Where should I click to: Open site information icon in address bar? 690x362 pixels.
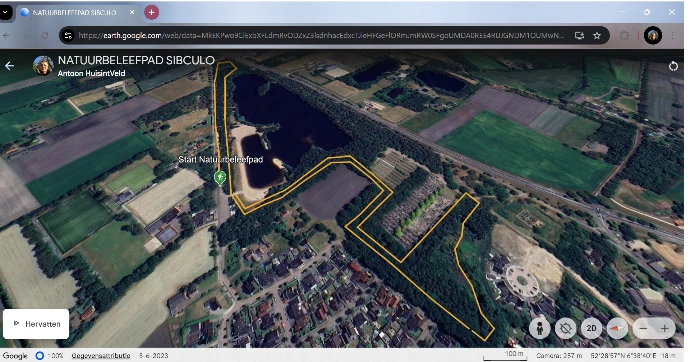68,36
